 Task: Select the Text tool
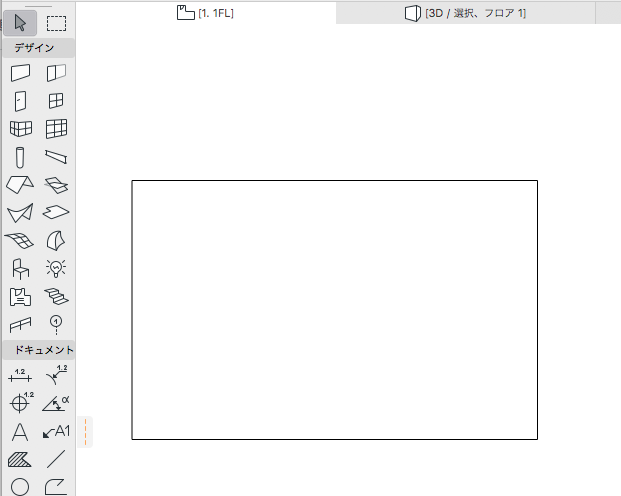[x=20, y=432]
